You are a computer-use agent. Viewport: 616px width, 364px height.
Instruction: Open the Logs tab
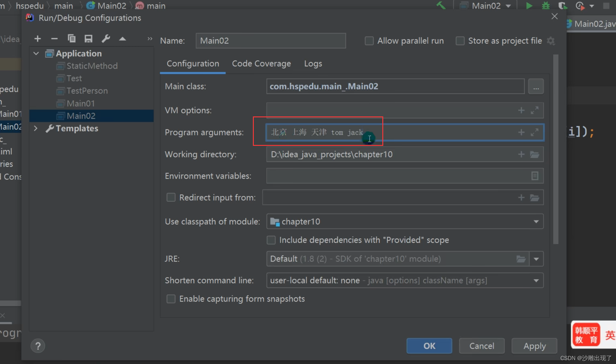point(313,64)
